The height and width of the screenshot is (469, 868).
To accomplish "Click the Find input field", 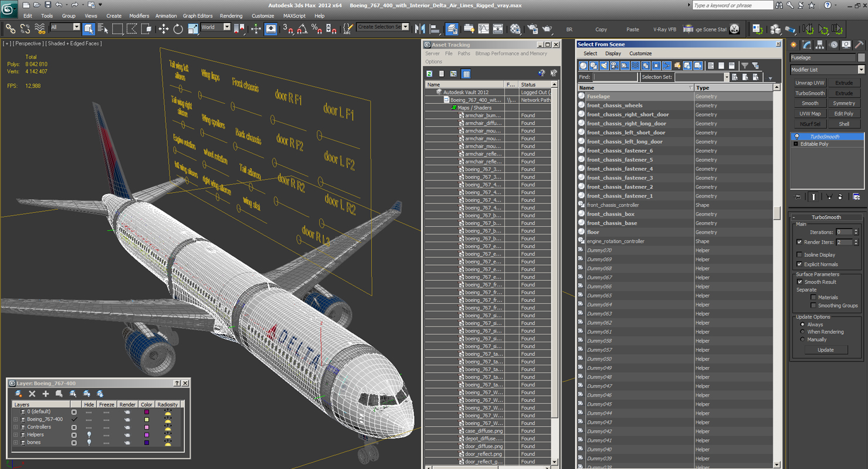I will (x=615, y=77).
